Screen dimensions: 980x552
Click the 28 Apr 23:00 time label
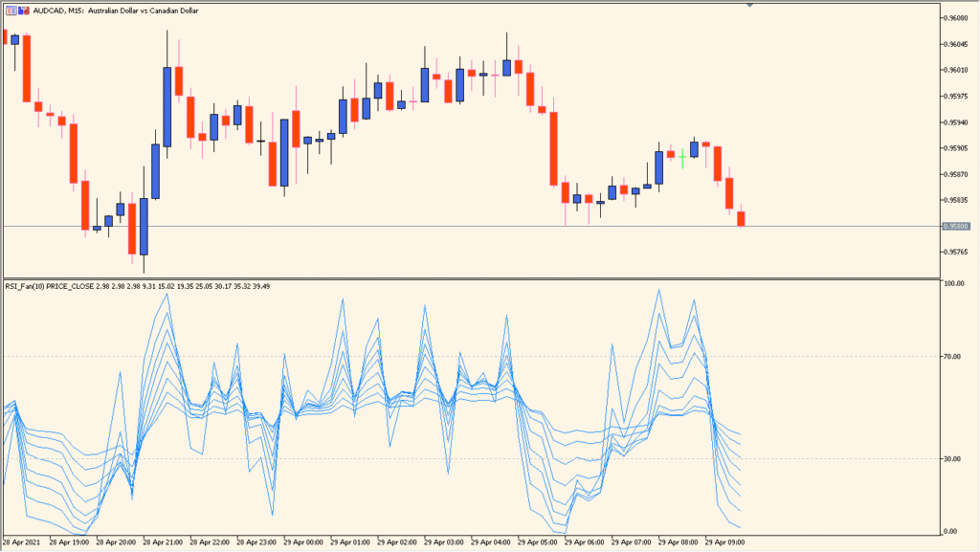pyautogui.click(x=256, y=542)
